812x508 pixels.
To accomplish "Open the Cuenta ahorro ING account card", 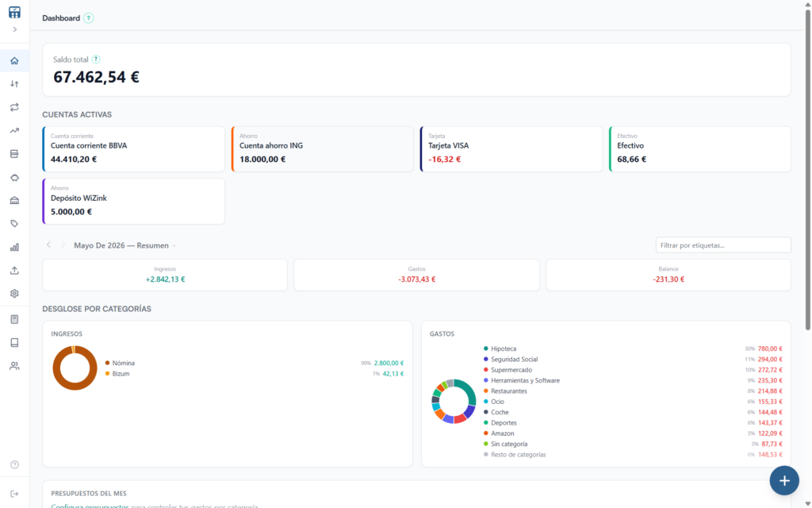I will pos(323,148).
